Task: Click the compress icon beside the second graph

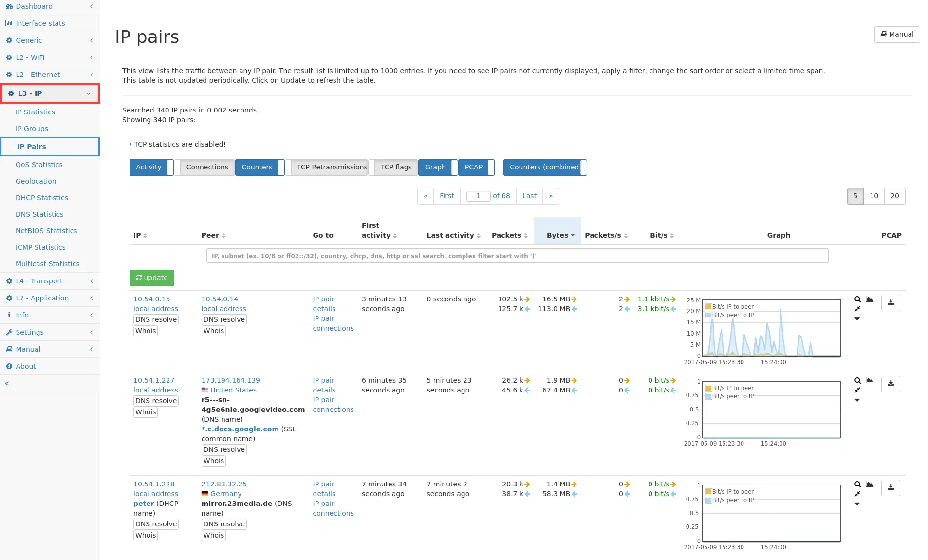Action: (857, 390)
